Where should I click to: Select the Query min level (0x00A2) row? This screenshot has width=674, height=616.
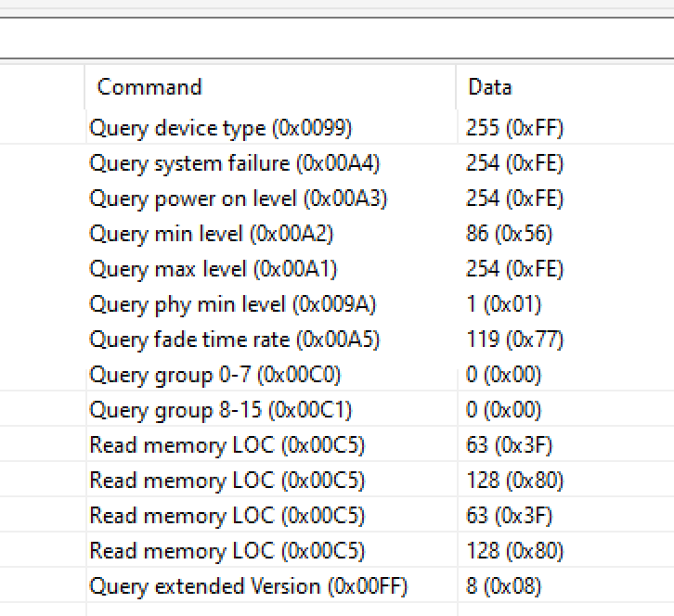(x=212, y=234)
